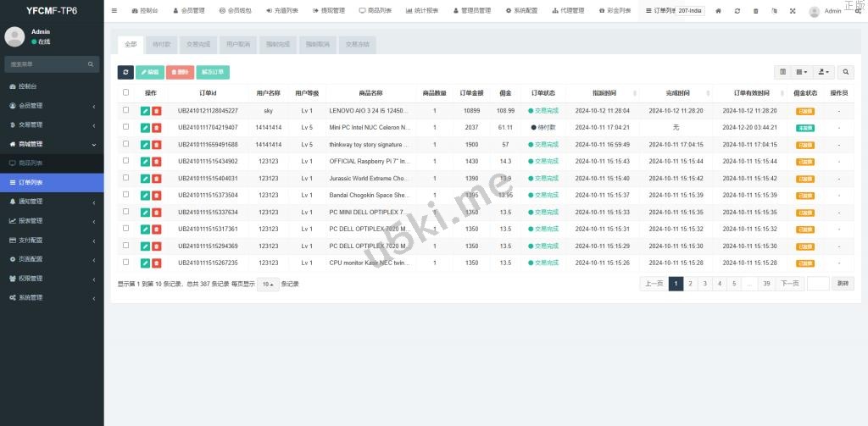Click the home icon in the top bar
This screenshot has width=868, height=426.
click(x=719, y=11)
